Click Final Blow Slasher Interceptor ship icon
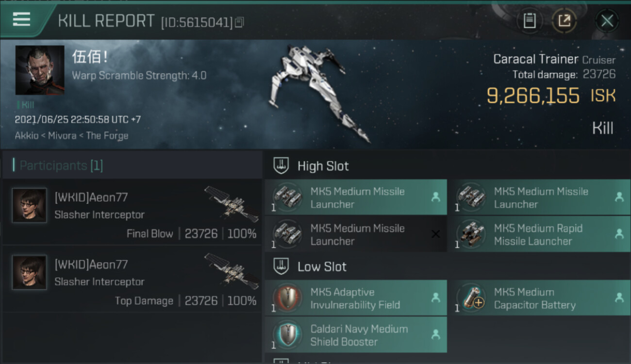The height and width of the screenshot is (364, 631). click(x=231, y=204)
